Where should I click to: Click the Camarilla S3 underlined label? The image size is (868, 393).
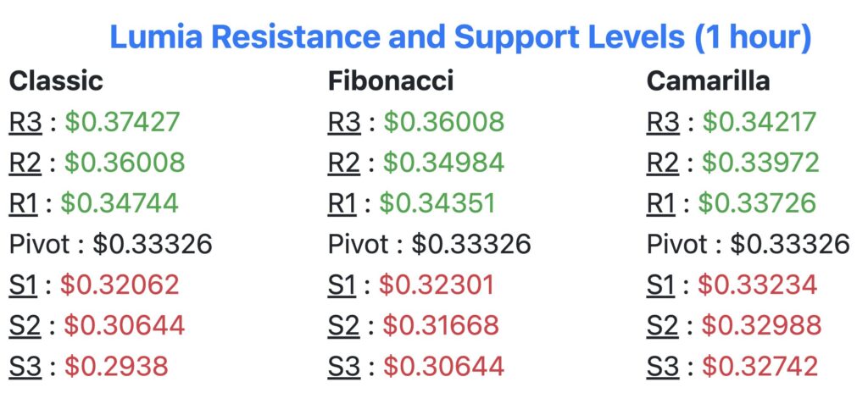(663, 367)
